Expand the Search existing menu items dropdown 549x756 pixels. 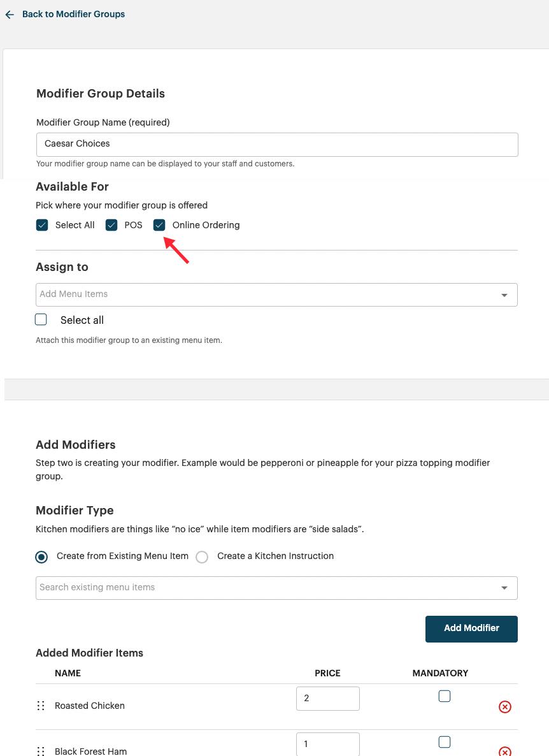tap(504, 587)
